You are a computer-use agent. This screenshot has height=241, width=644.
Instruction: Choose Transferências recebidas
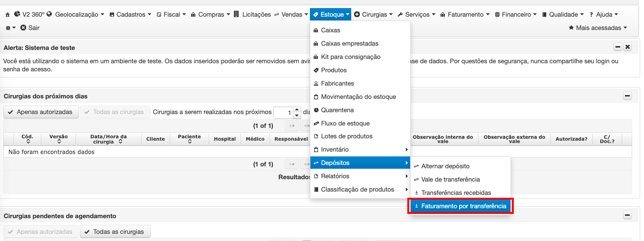[460, 193]
